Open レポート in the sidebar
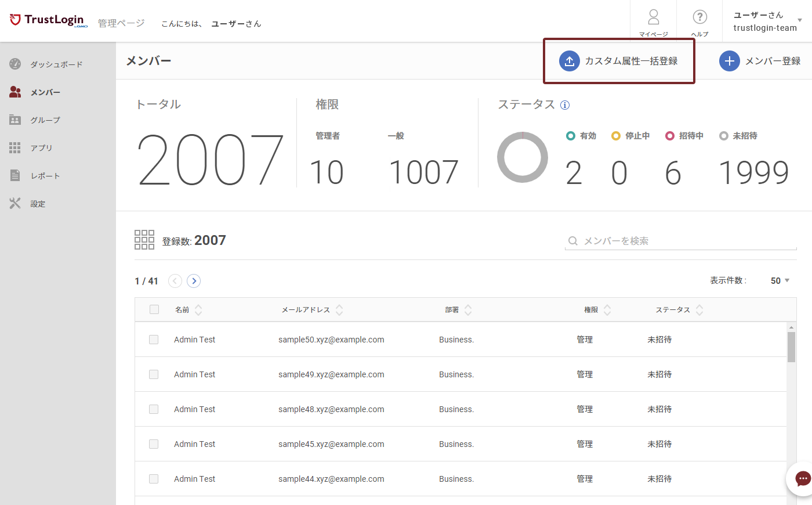Screen dimensions: 812x505 pyautogui.click(x=45, y=176)
